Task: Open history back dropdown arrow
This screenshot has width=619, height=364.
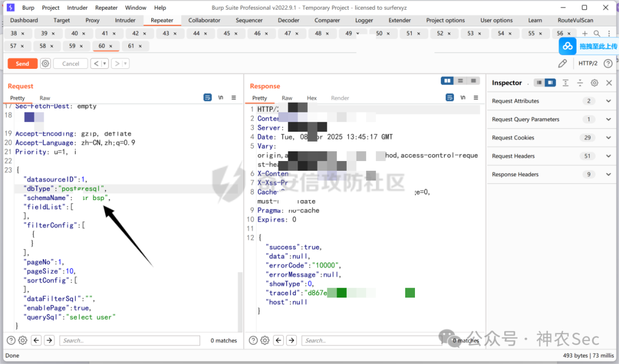Action: click(105, 64)
